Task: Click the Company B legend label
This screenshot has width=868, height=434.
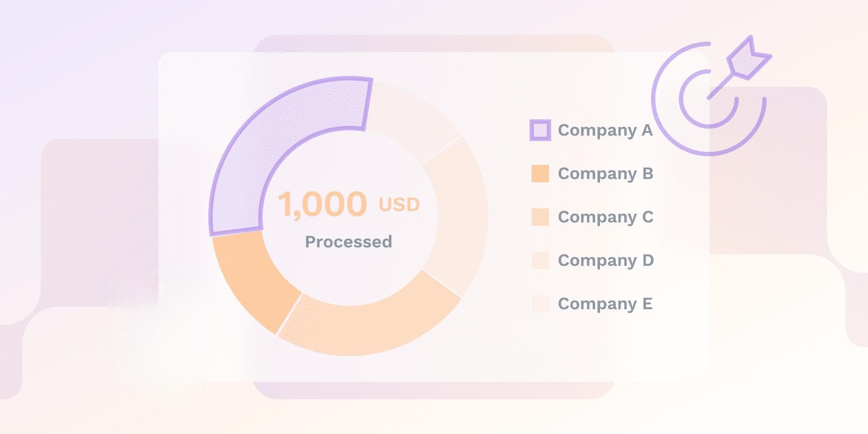Action: point(605,174)
